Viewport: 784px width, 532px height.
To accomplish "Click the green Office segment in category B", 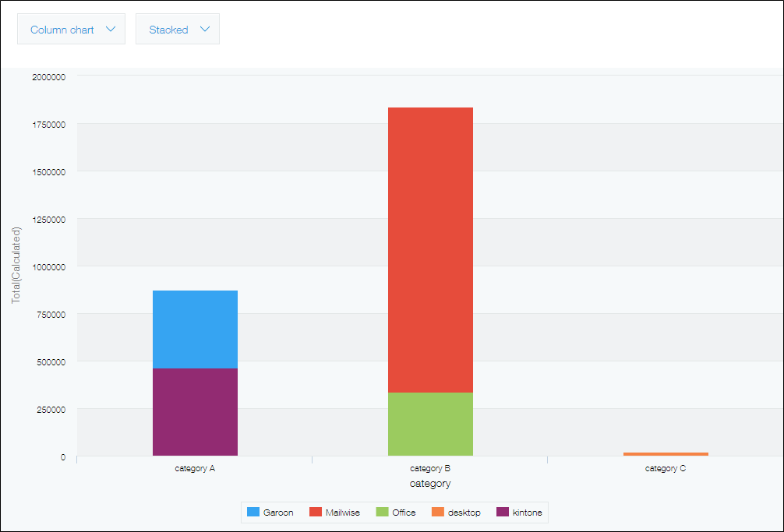I will 430,425.
